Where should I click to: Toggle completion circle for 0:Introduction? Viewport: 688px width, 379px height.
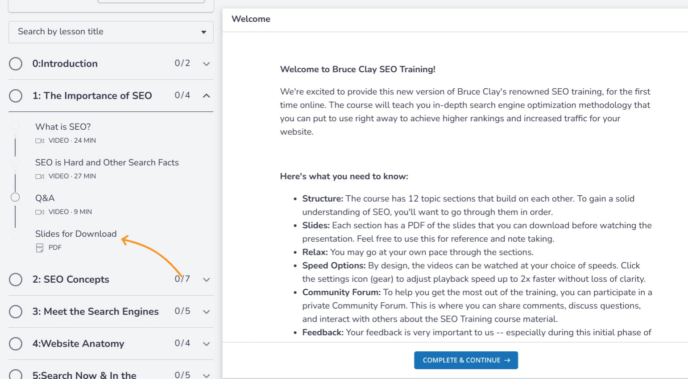tap(15, 64)
